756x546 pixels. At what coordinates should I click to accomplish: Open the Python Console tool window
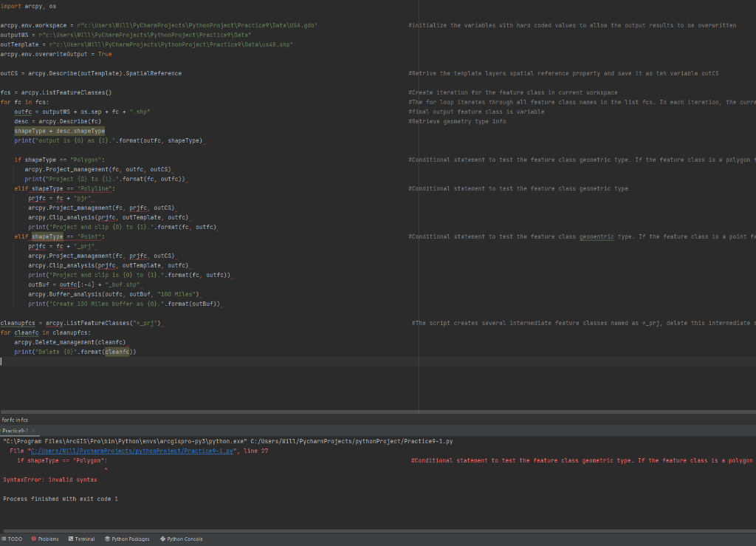tap(182, 539)
